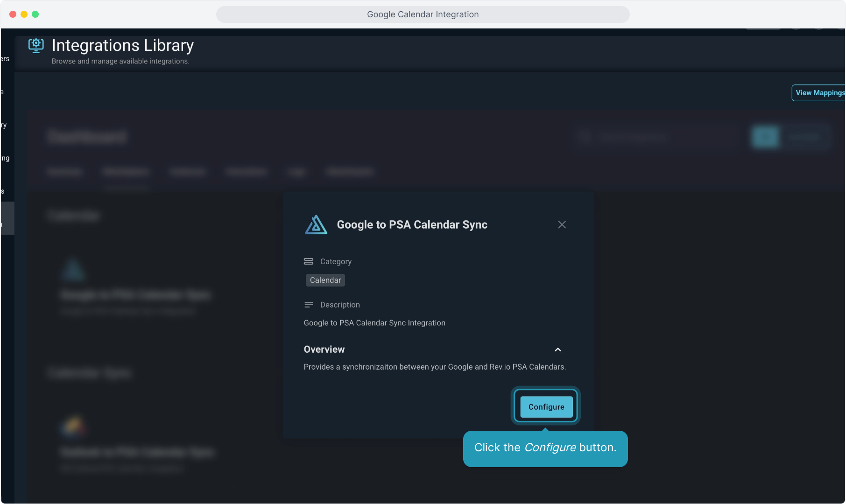Open the sidebar item ending in "ers"
Image resolution: width=846 pixels, height=504 pixels.
click(x=6, y=59)
